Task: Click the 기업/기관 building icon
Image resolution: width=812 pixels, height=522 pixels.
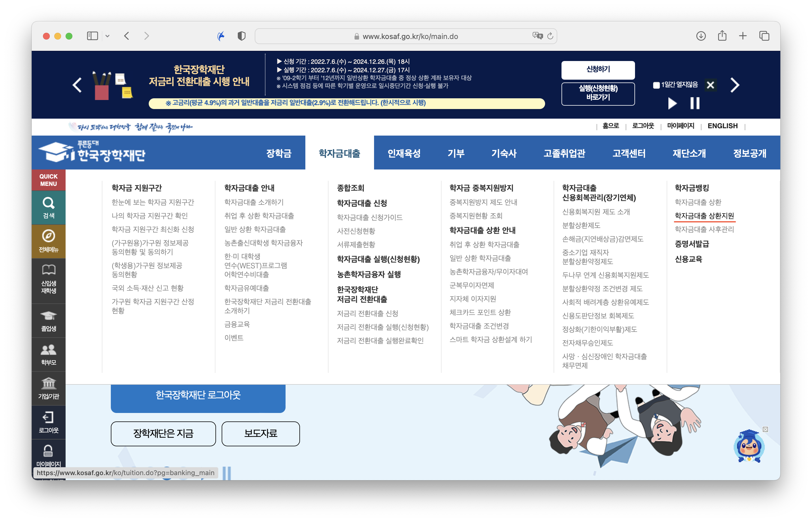Action: pyautogui.click(x=49, y=384)
